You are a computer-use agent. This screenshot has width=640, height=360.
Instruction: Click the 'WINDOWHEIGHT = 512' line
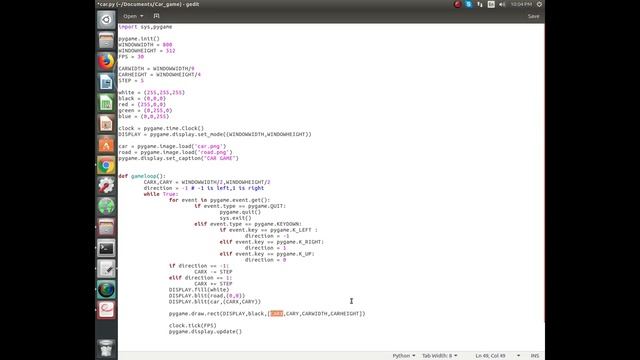[x=147, y=51]
